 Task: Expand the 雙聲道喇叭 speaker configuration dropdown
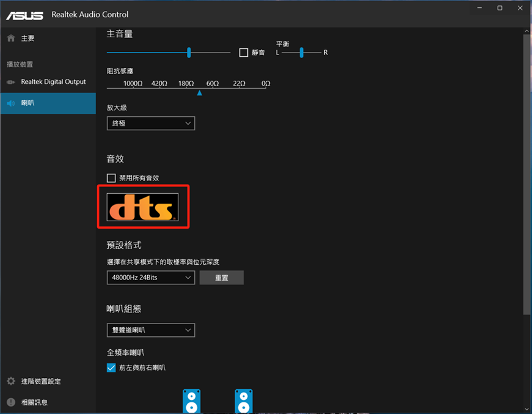tap(151, 330)
